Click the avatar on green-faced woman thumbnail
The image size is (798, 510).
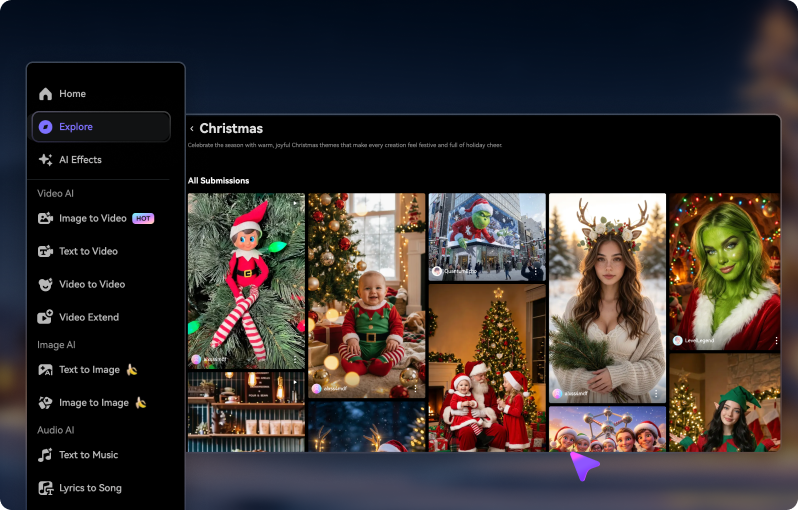677,341
